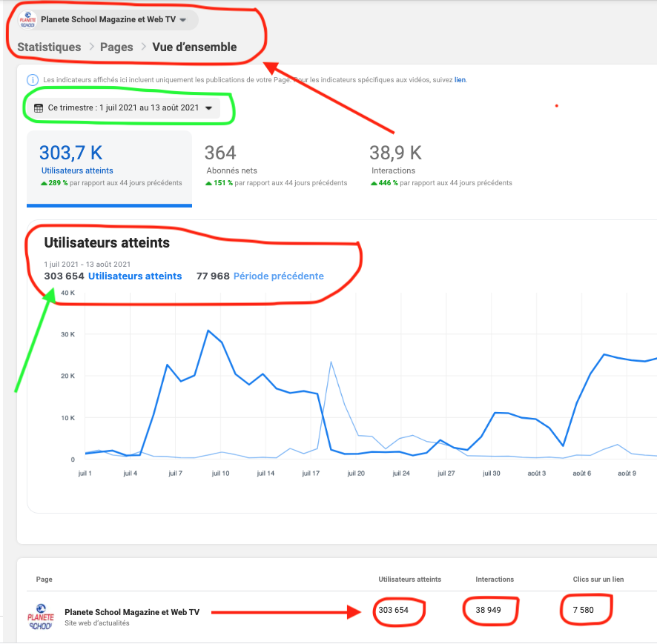657x644 pixels.
Task: Click the 7 580 link clicks value
Action: coord(584,610)
